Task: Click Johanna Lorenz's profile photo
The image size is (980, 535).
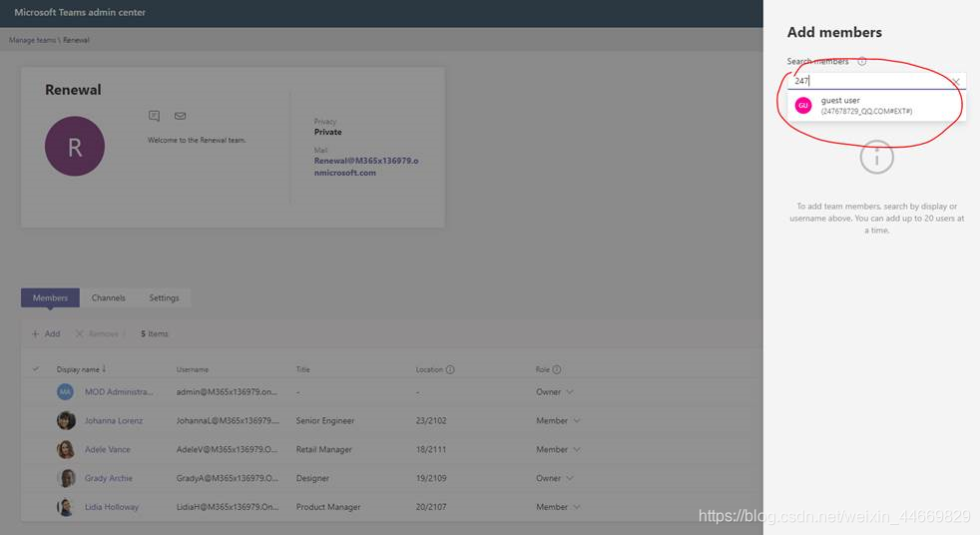Action: [66, 420]
